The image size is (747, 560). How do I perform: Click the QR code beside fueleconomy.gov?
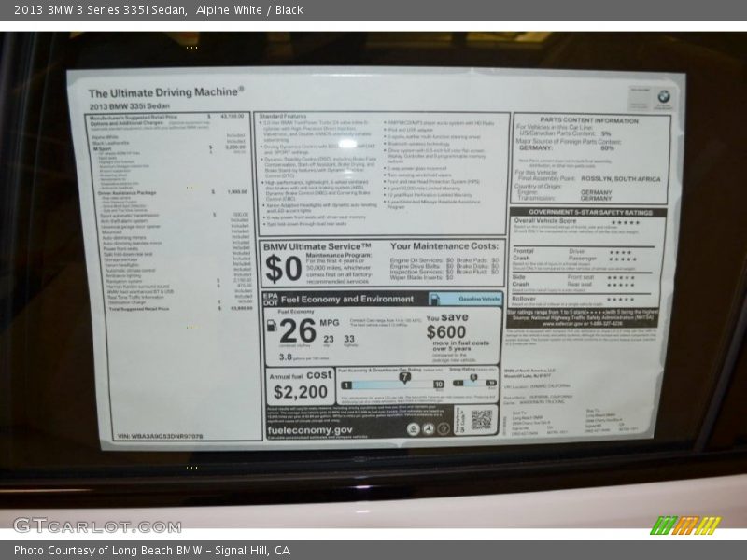[481, 420]
